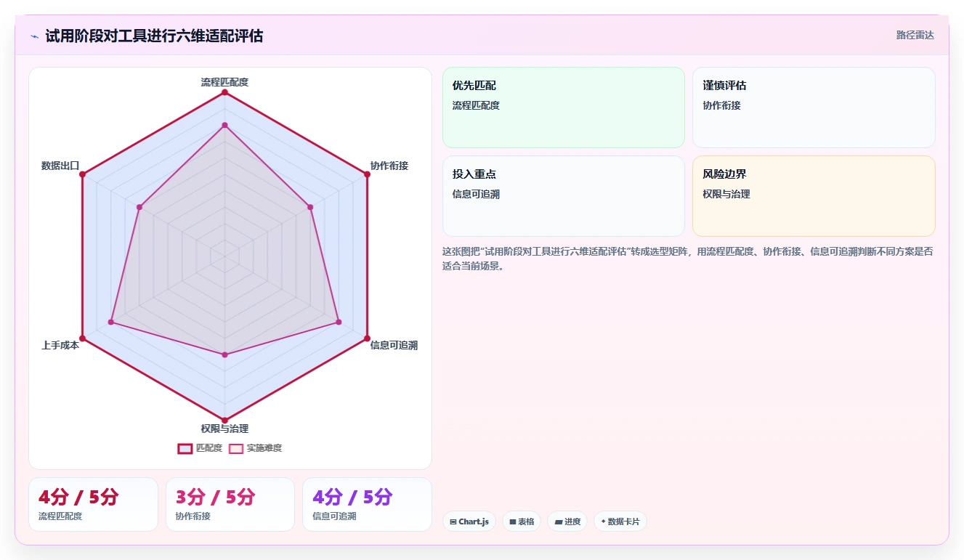This screenshot has height=560, width=964.
Task: Click the 表格 tag chip
Action: coord(522,522)
